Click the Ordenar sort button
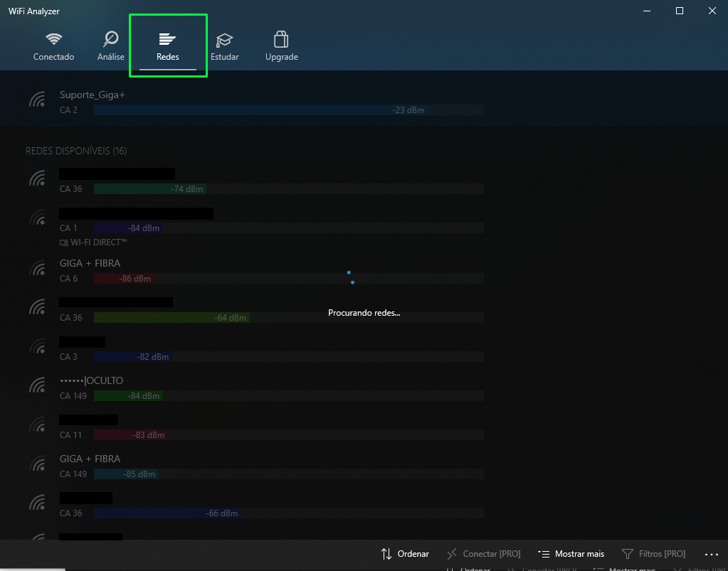Viewport: 728px width, 571px height. tap(405, 553)
